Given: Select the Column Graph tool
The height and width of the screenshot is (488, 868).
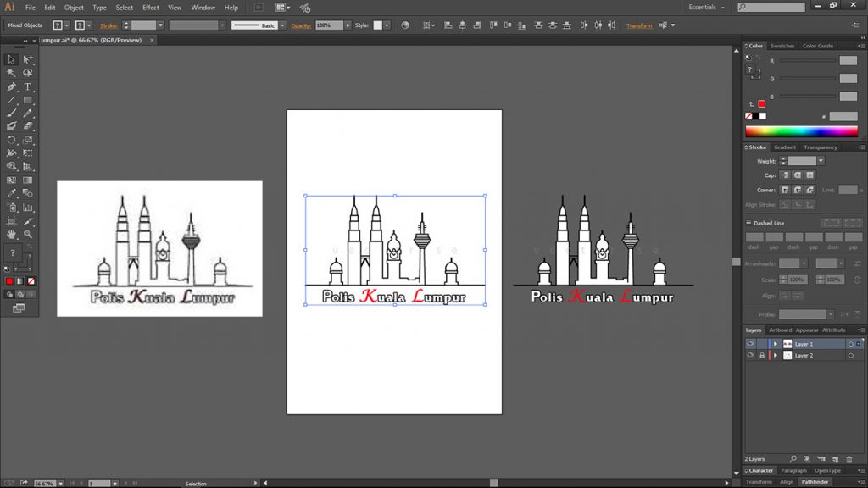Looking at the screenshot, I should [28, 208].
